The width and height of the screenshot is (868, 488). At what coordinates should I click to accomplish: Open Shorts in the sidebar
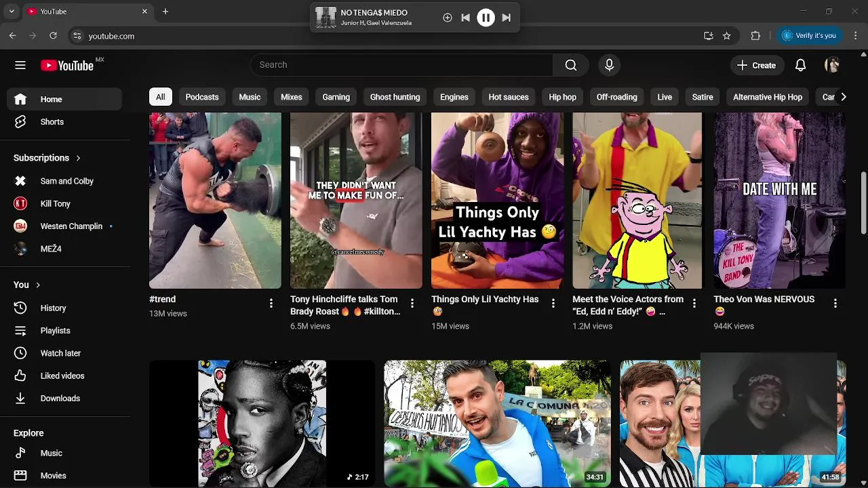(x=64, y=122)
